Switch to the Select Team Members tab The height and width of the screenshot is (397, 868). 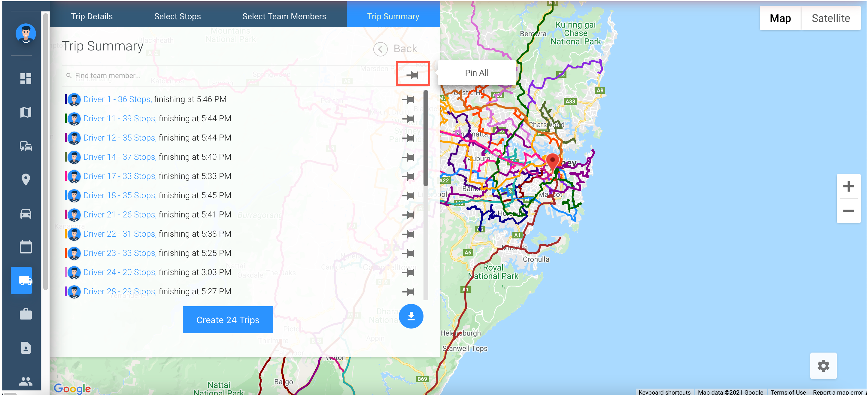[284, 16]
